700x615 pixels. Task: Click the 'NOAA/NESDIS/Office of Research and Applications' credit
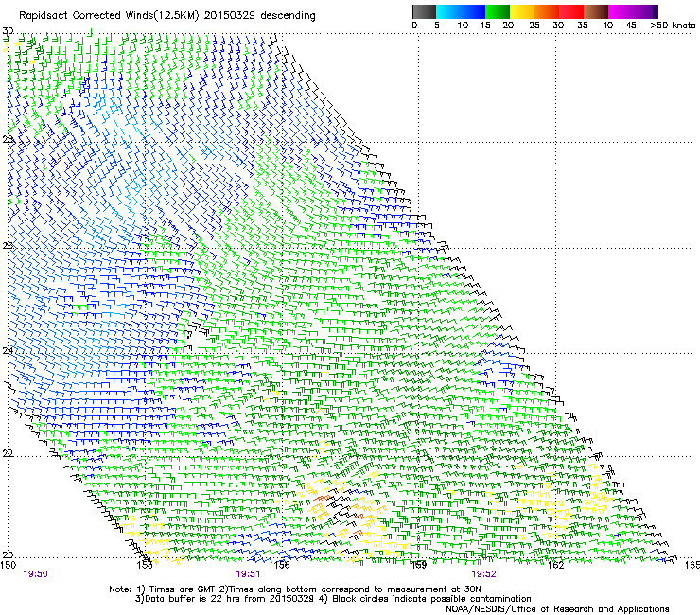pos(557,609)
